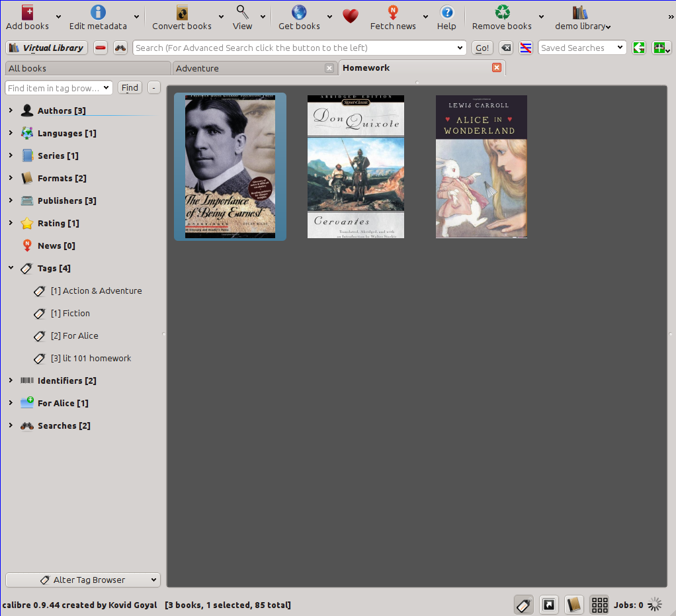
Task: Toggle cover browser in status bar
Action: click(x=549, y=605)
